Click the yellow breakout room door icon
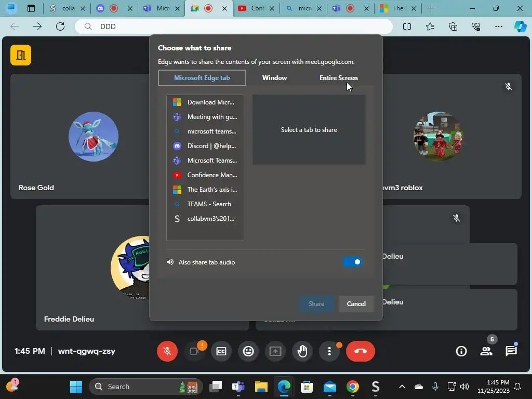Screen dimensions: 532x399 click(x=21, y=55)
